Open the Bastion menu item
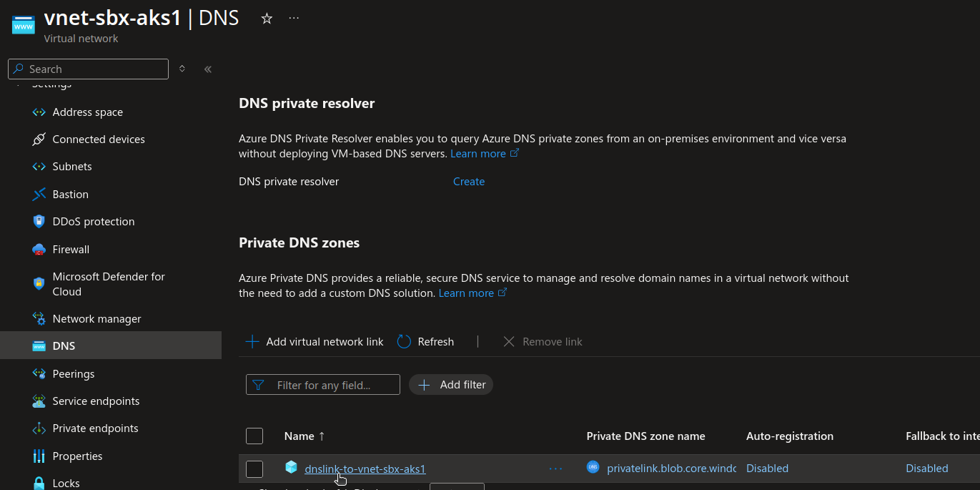This screenshot has width=980, height=490. click(71, 195)
